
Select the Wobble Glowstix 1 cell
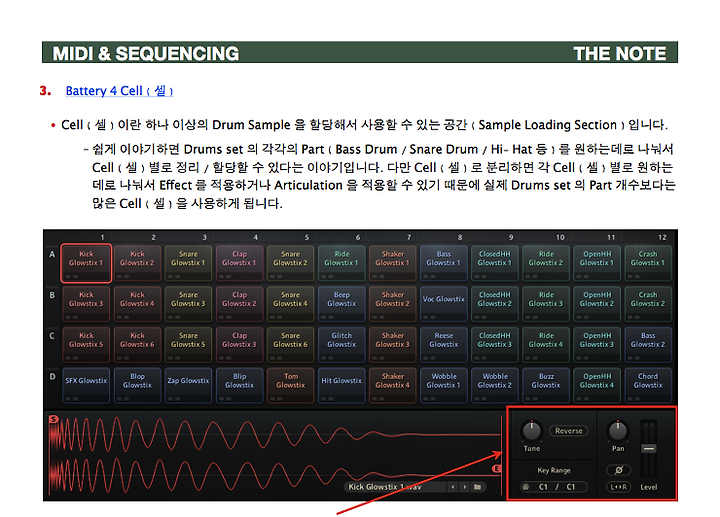[x=444, y=385]
